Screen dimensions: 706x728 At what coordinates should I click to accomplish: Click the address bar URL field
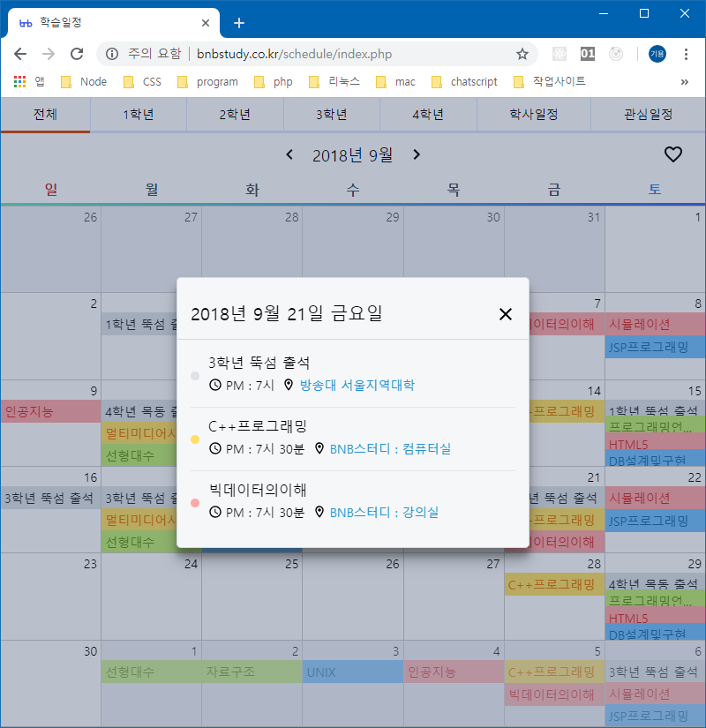[x=309, y=54]
